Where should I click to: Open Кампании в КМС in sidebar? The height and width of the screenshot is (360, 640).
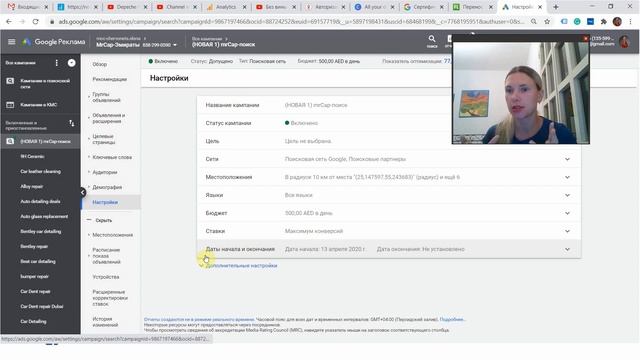(39, 105)
